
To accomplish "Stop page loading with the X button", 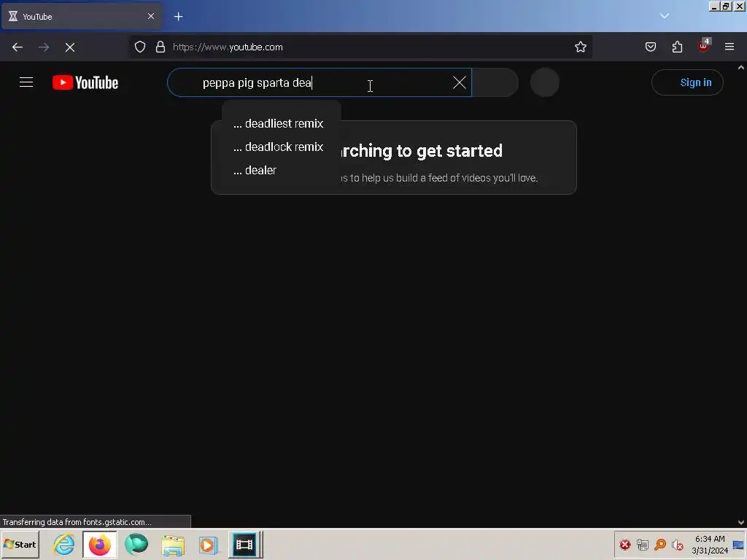I will click(70, 47).
